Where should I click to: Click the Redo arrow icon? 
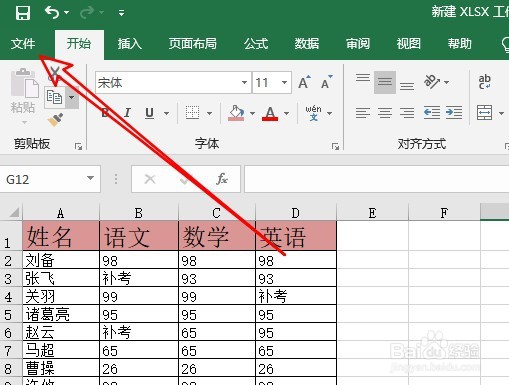87,13
